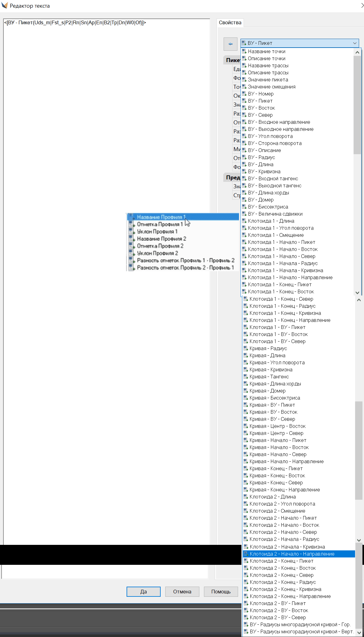364x637 pixels.
Task: Click the Отмена button
Action: pyautogui.click(x=182, y=592)
